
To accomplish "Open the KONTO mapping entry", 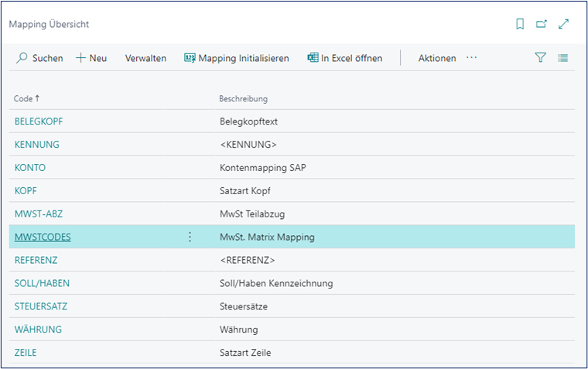I will (30, 167).
